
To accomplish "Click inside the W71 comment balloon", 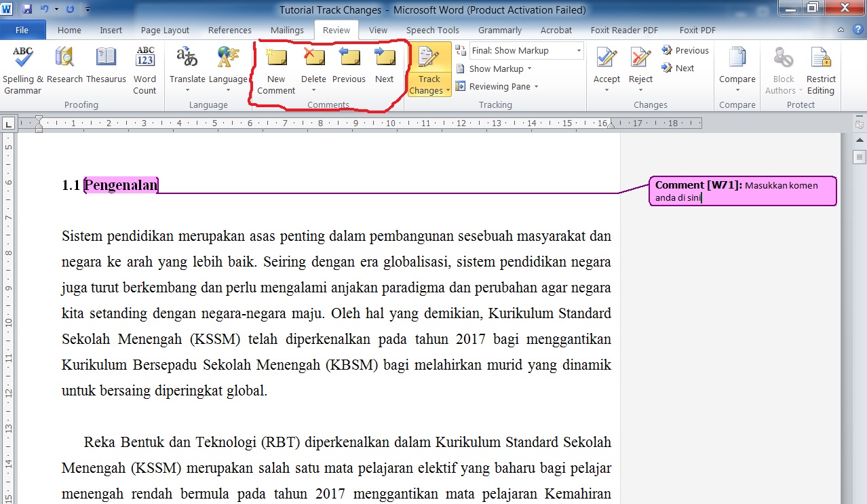I will [742, 191].
